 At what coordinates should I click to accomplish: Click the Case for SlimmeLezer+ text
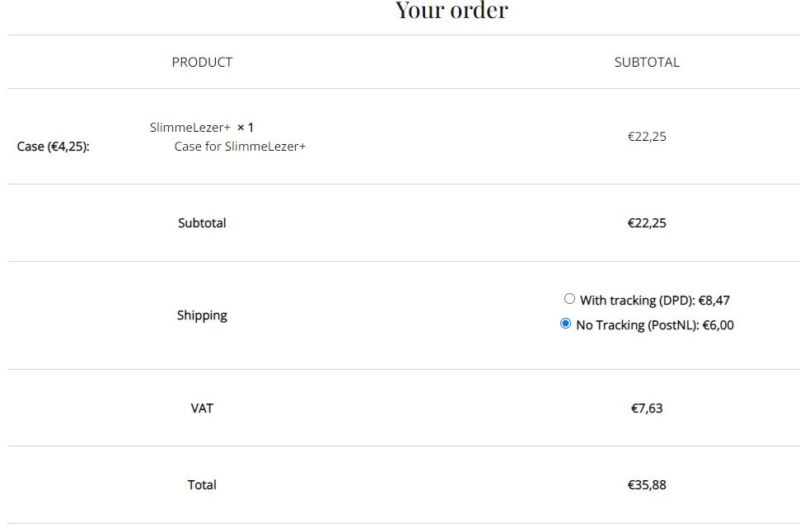[240, 147]
